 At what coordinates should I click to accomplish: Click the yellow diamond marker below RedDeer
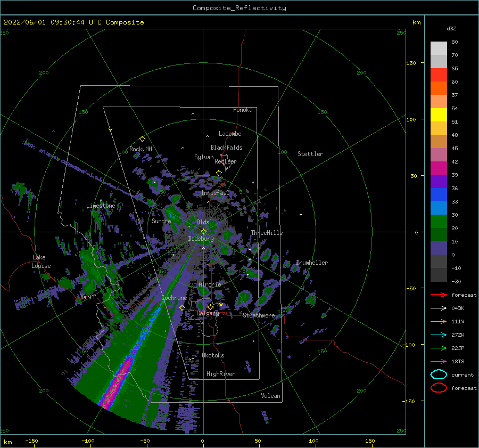[219, 173]
